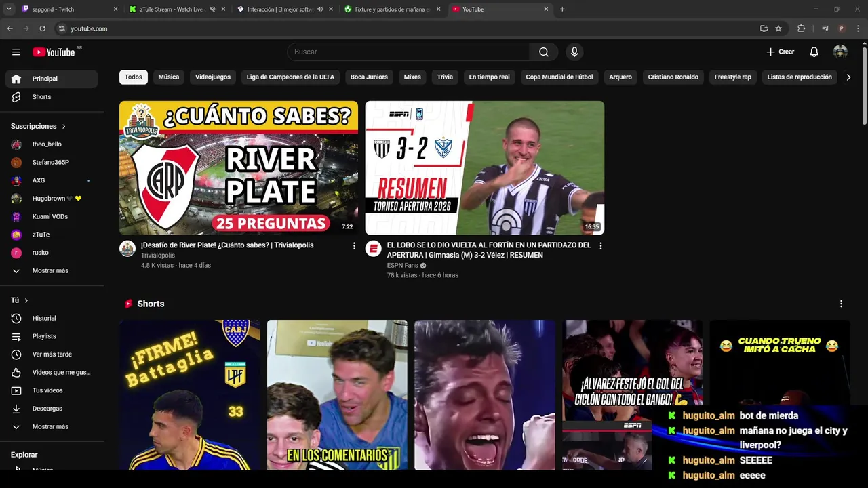This screenshot has height=488, width=868.
Task: Click the Trivialopolis channel avatar
Action: (x=127, y=248)
